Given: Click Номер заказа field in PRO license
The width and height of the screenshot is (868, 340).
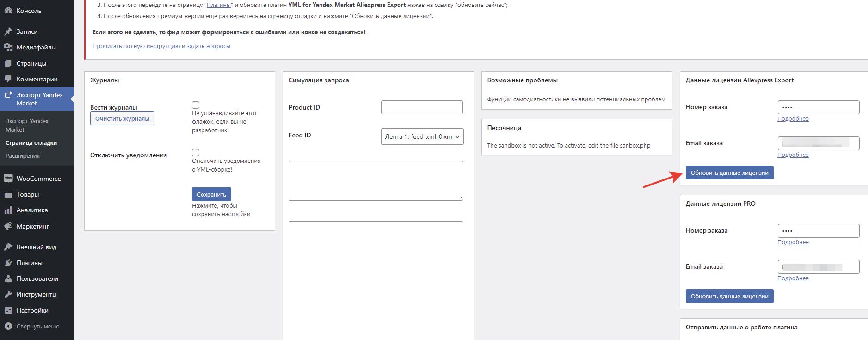Looking at the screenshot, I should pyautogui.click(x=818, y=231).
